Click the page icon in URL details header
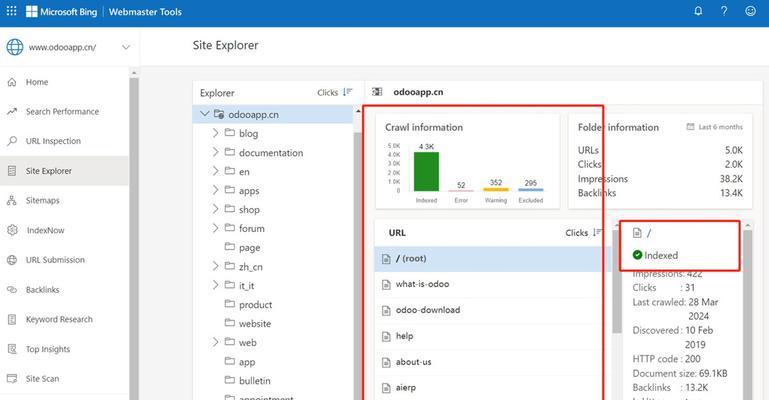 (x=637, y=233)
